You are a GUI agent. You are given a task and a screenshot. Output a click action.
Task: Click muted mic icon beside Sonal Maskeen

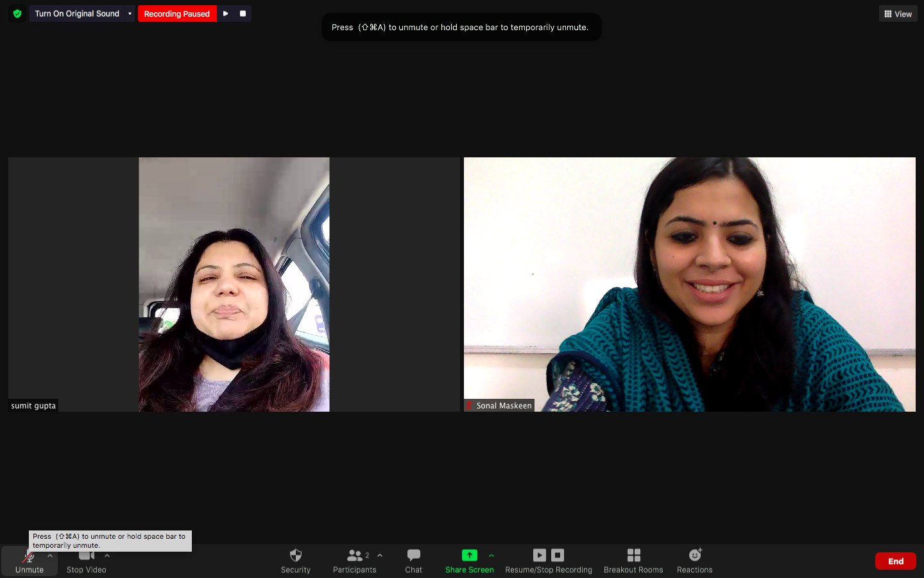click(470, 406)
